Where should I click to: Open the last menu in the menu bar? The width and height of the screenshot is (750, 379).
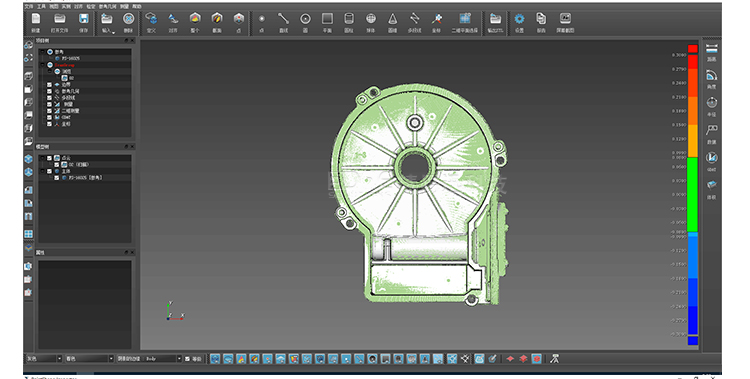(x=137, y=7)
